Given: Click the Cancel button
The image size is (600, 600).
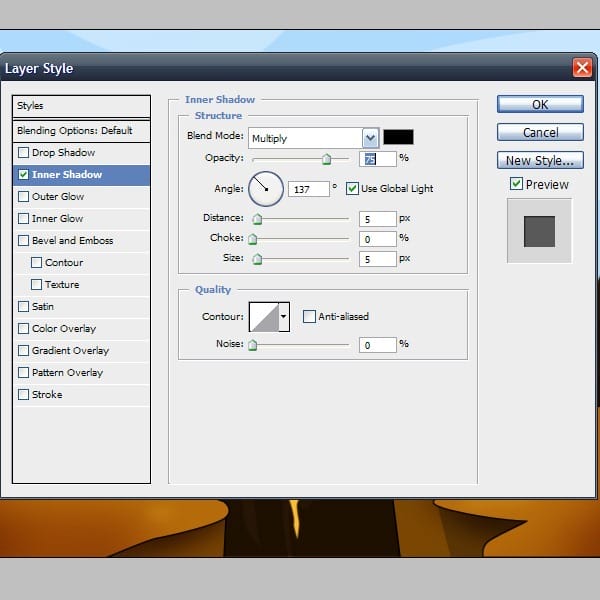Looking at the screenshot, I should [540, 132].
